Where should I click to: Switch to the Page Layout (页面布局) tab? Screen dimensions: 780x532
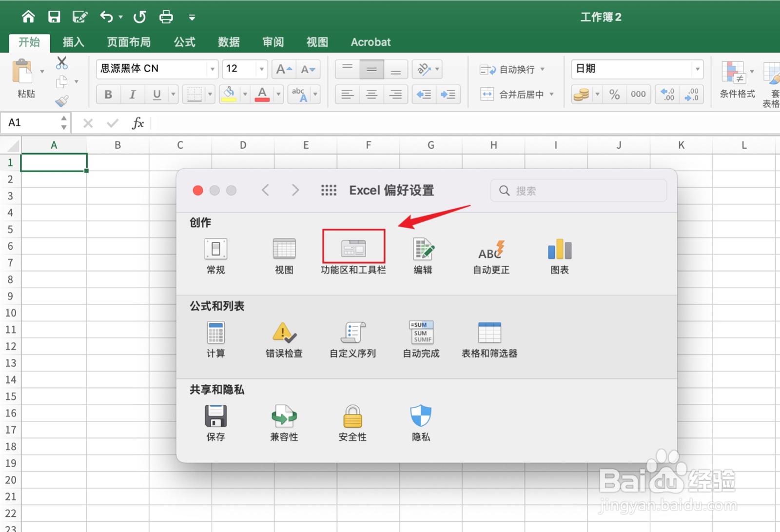(129, 42)
